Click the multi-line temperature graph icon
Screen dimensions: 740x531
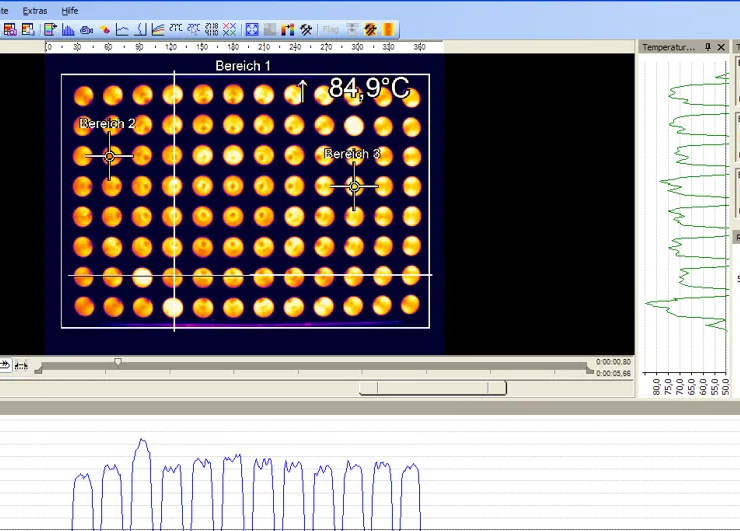[158, 30]
